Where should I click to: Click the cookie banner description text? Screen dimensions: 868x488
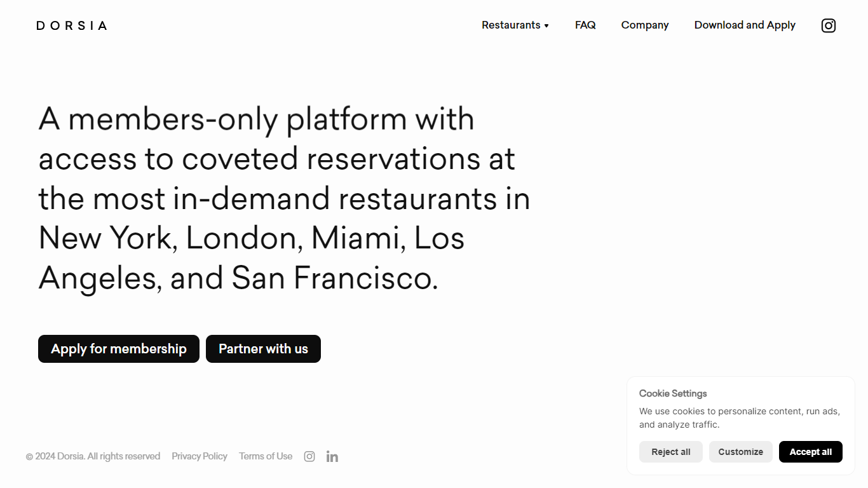pyautogui.click(x=740, y=418)
